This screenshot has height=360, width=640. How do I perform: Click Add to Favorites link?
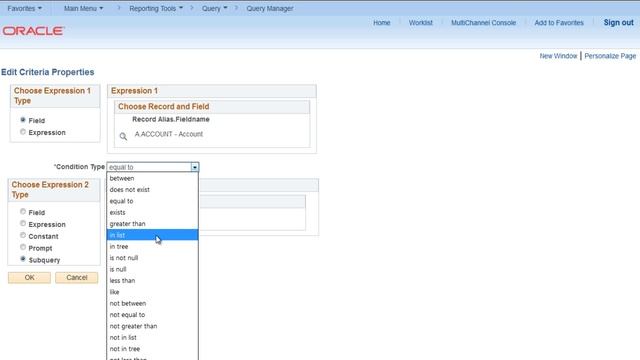pos(559,23)
